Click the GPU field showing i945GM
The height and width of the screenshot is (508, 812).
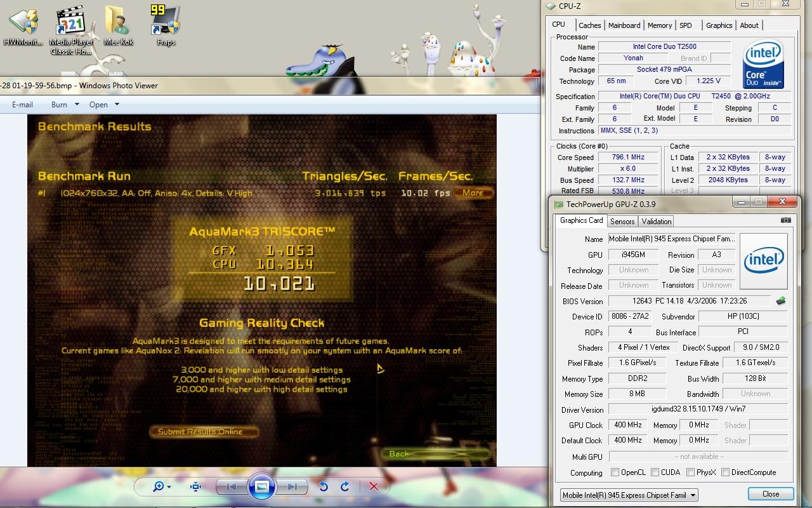(x=633, y=255)
